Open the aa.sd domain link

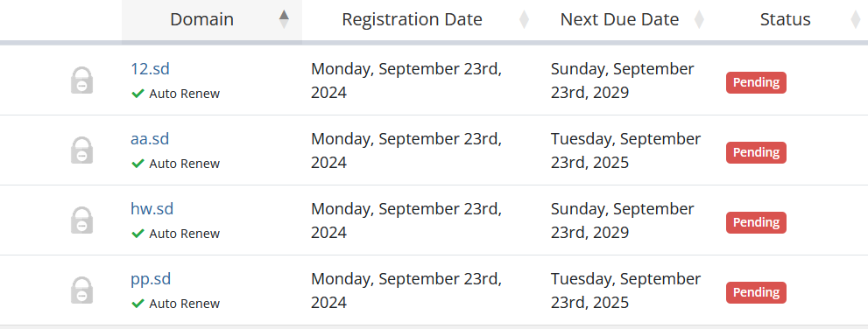[150, 139]
